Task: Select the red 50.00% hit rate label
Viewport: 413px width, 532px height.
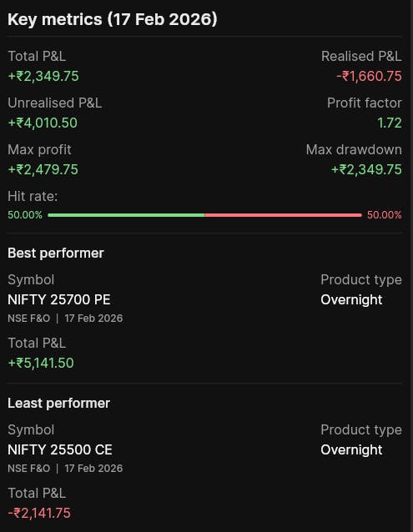Action: (384, 215)
